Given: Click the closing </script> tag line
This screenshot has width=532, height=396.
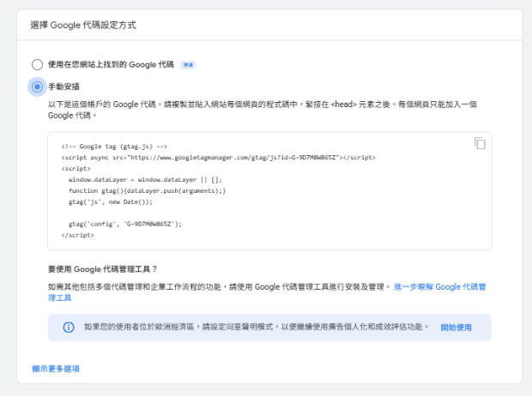Looking at the screenshot, I should pyautogui.click(x=77, y=235).
